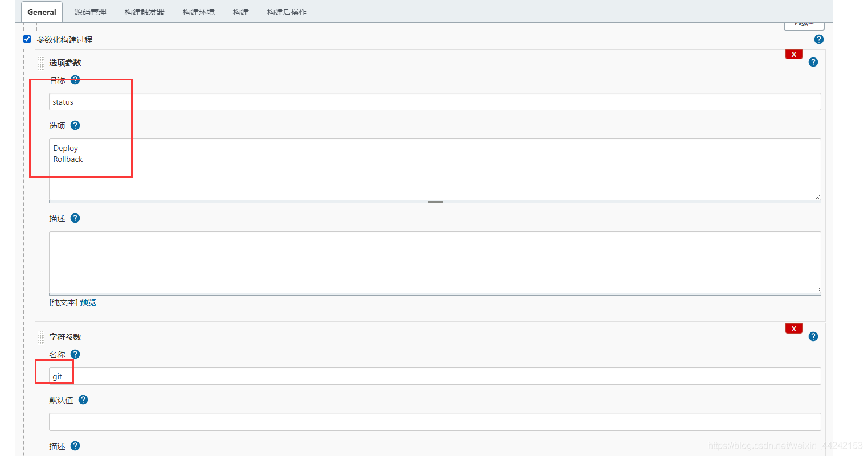The height and width of the screenshot is (456, 868).
Task: Click the empty 描述 textarea of 选项参数
Action: 435,262
